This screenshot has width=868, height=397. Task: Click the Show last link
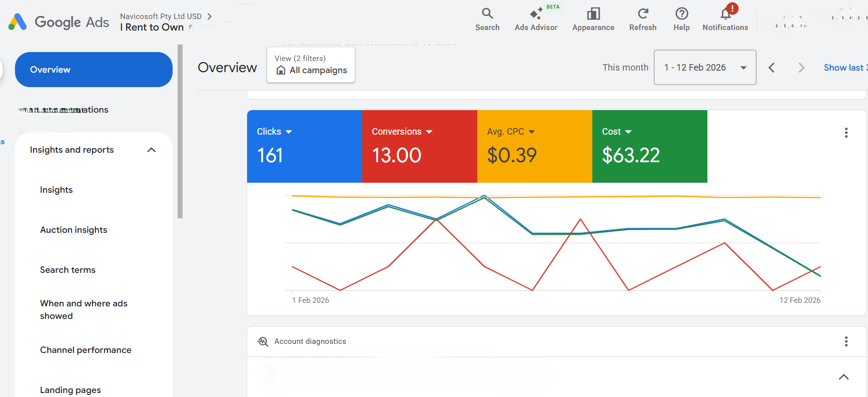844,68
